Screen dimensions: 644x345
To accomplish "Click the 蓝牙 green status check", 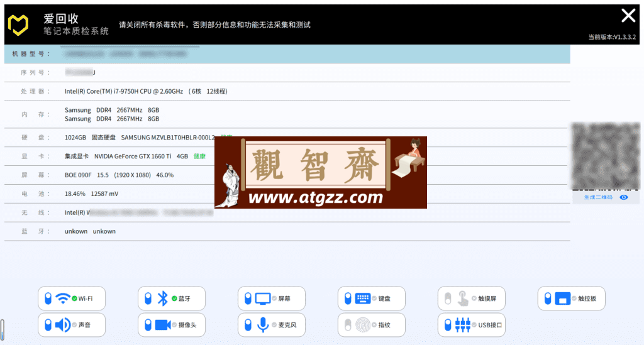I will (175, 298).
